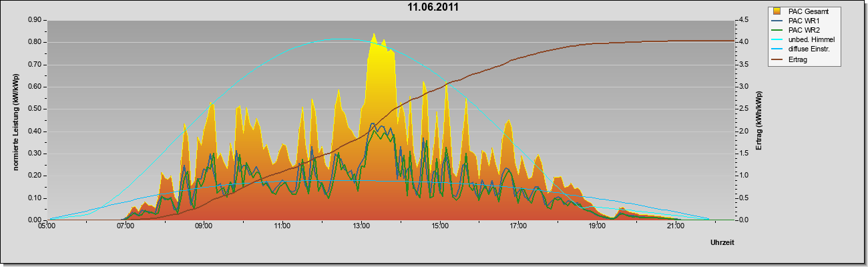Click the 2.5 right axis value
This screenshot has height=267, width=868.
point(742,109)
